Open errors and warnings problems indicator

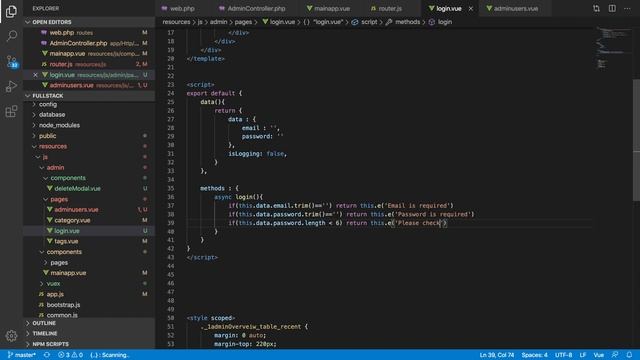(70, 355)
